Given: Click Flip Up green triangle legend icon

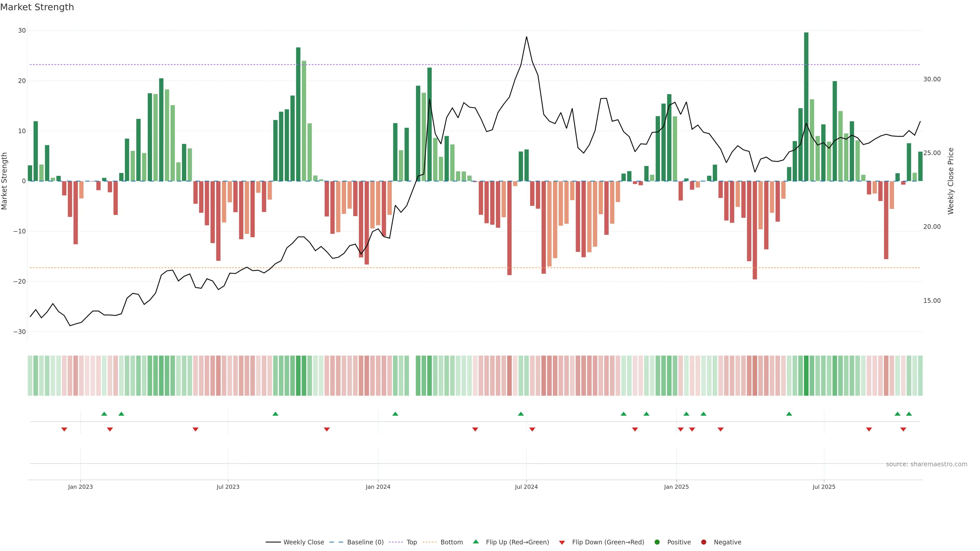Looking at the screenshot, I should tap(475, 542).
